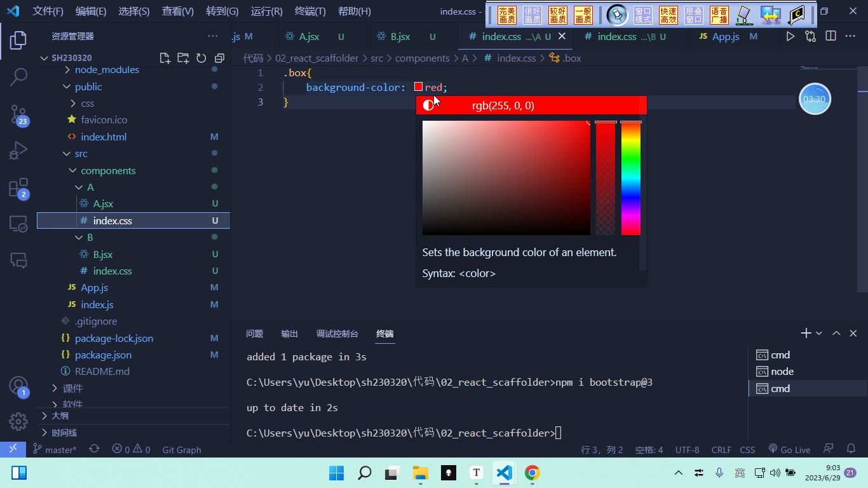Click Git Graph in the status bar
The height and width of the screenshot is (488, 868).
[182, 449]
